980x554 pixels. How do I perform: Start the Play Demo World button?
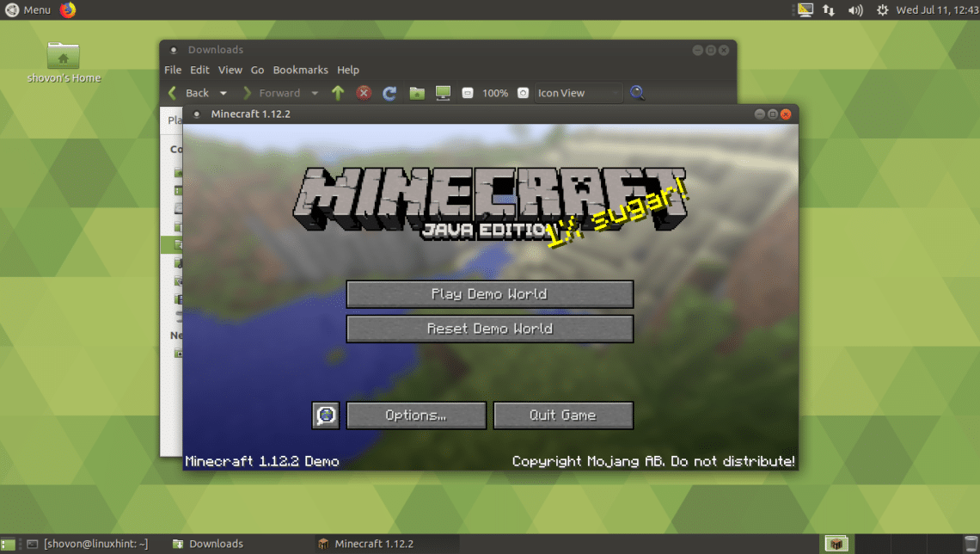[x=489, y=294]
